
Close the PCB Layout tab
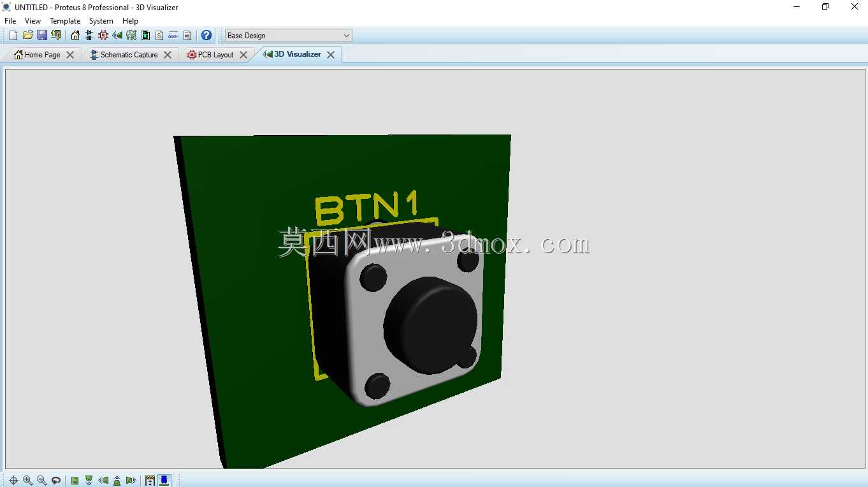click(243, 55)
